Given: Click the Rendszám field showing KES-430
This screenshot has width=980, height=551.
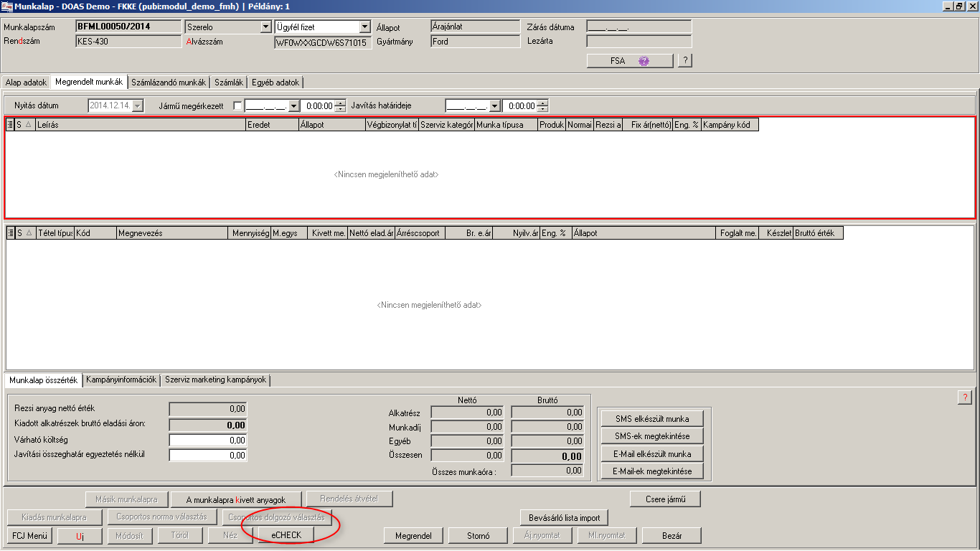Looking at the screenshot, I should tap(128, 41).
